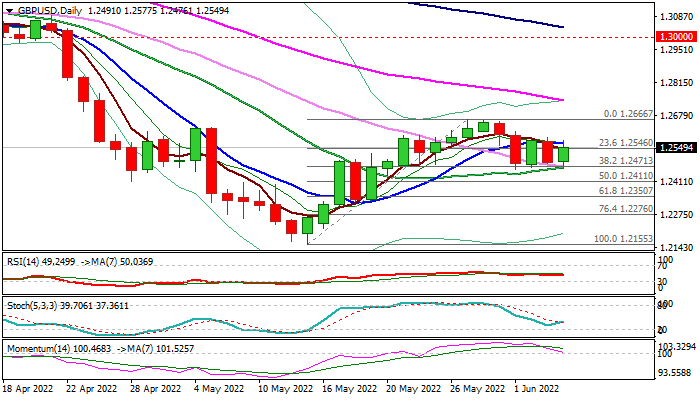Click the red 1.30000 price level tag

point(678,37)
